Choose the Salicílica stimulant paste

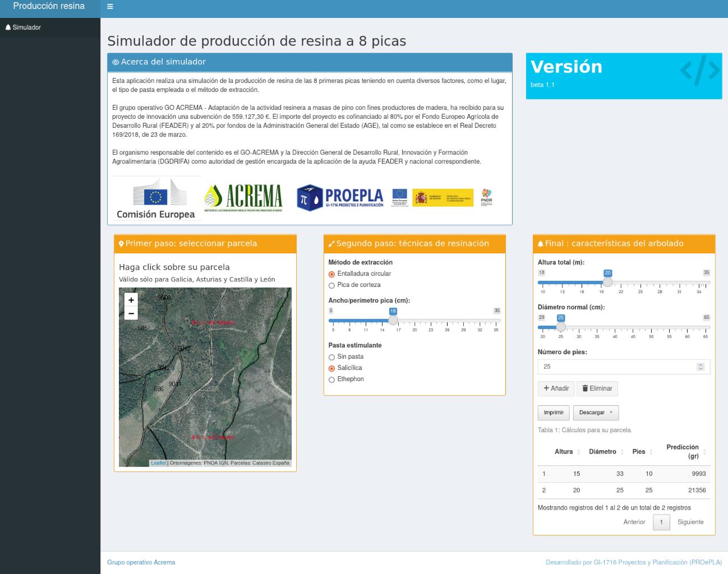pos(331,368)
